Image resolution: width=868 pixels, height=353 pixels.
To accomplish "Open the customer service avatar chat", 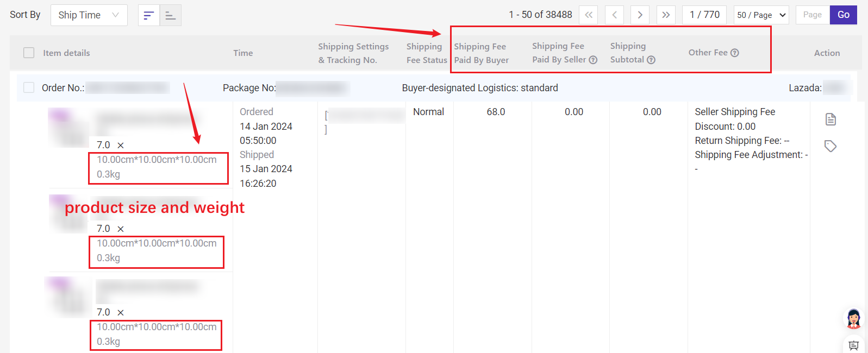I will [x=853, y=319].
